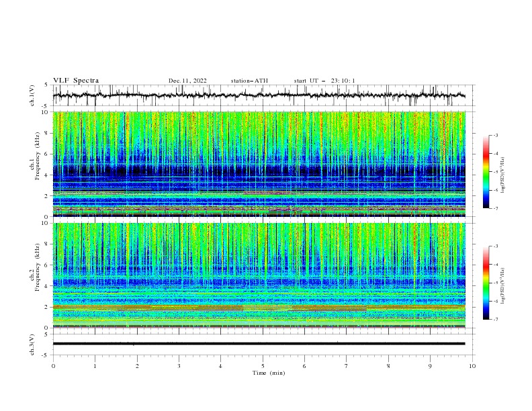Viewport: 532px width, 411px height.
Task: Click time axis tick label "9"
Action: click(x=430, y=366)
